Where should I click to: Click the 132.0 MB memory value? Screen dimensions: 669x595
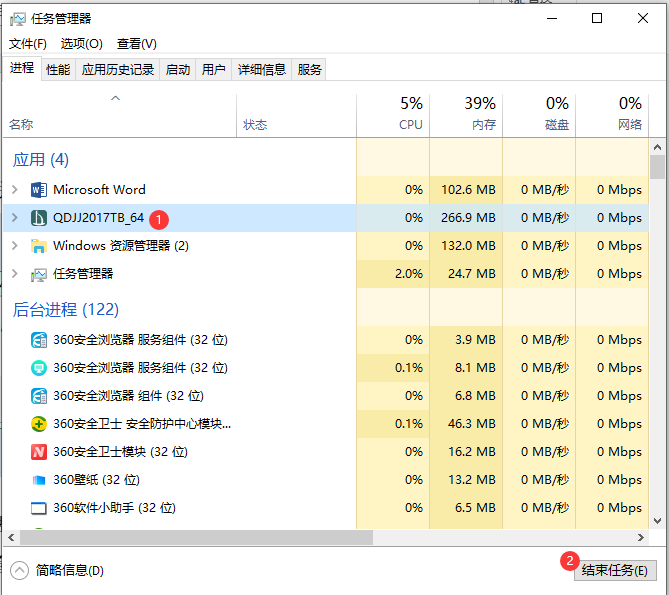468,246
